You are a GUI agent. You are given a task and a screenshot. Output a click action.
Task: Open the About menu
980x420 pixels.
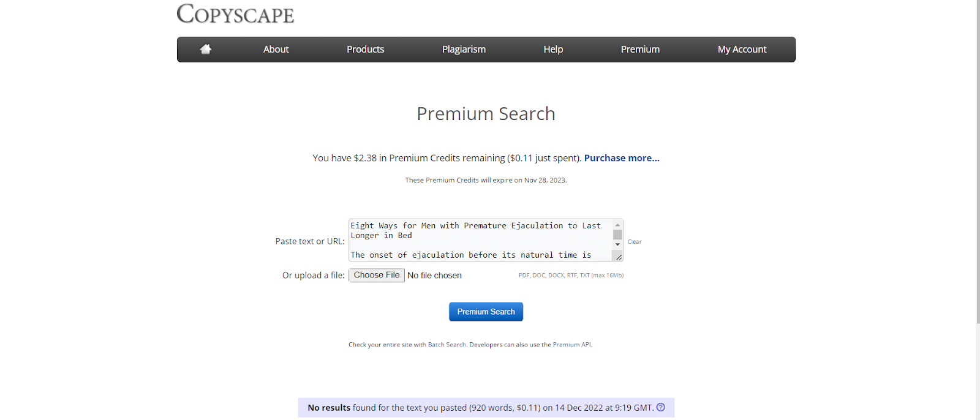[x=276, y=50]
